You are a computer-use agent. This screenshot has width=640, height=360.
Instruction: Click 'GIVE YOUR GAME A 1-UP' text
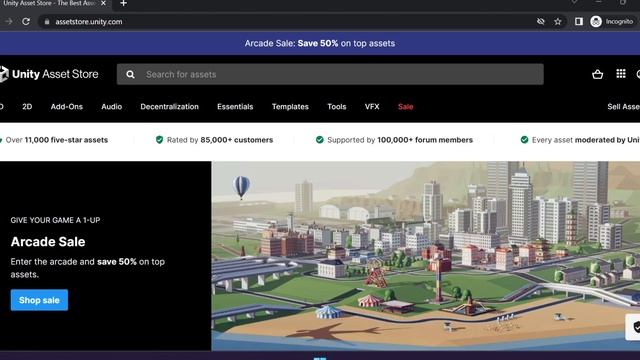(x=56, y=220)
